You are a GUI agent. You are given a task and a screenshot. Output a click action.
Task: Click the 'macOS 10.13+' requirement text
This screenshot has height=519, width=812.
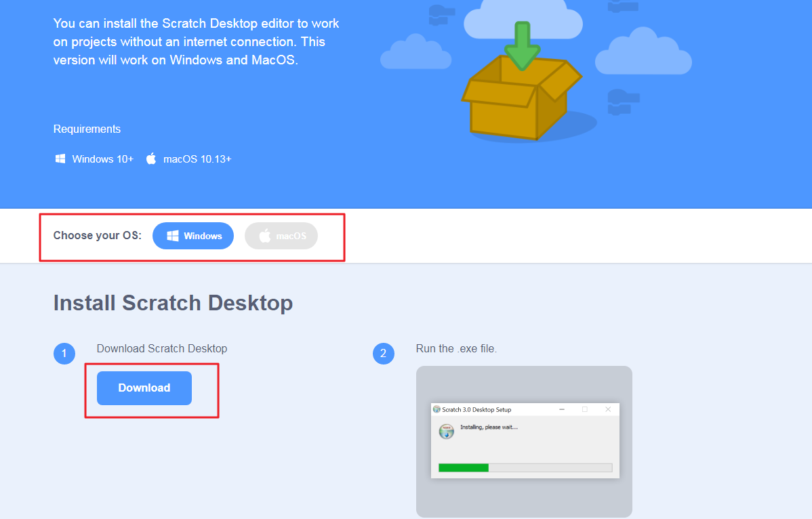197,159
